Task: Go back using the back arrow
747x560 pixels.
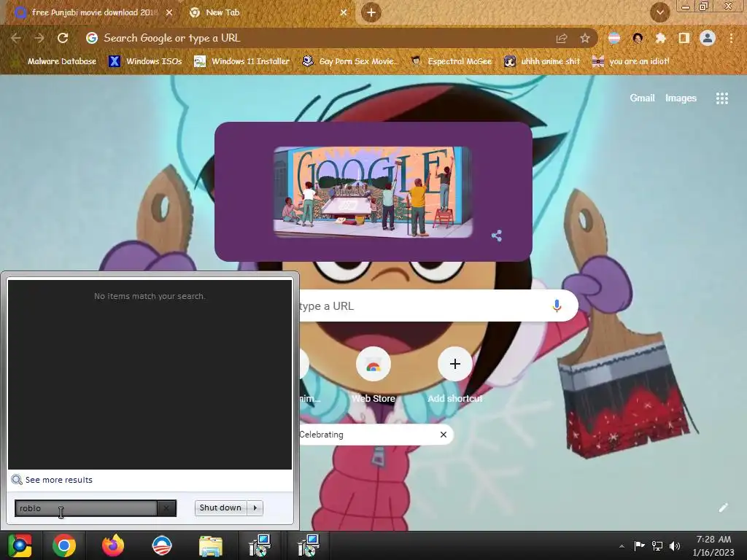Action: tap(16, 38)
